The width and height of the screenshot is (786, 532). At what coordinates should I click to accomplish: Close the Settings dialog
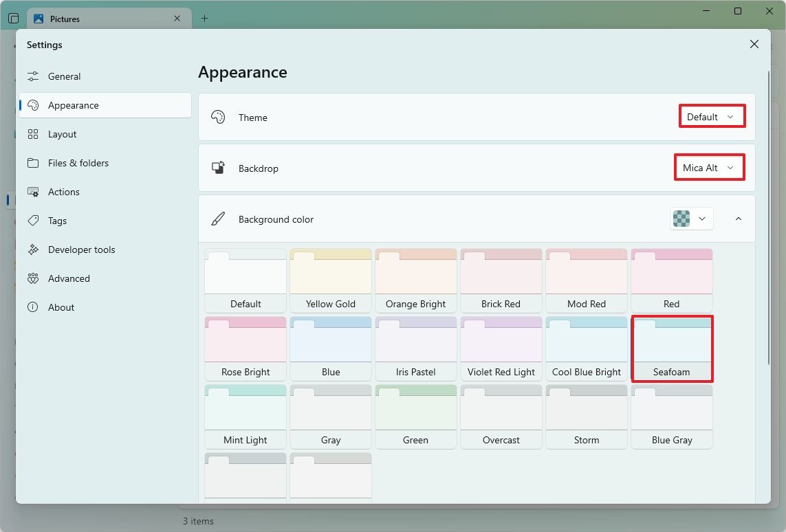(x=754, y=43)
